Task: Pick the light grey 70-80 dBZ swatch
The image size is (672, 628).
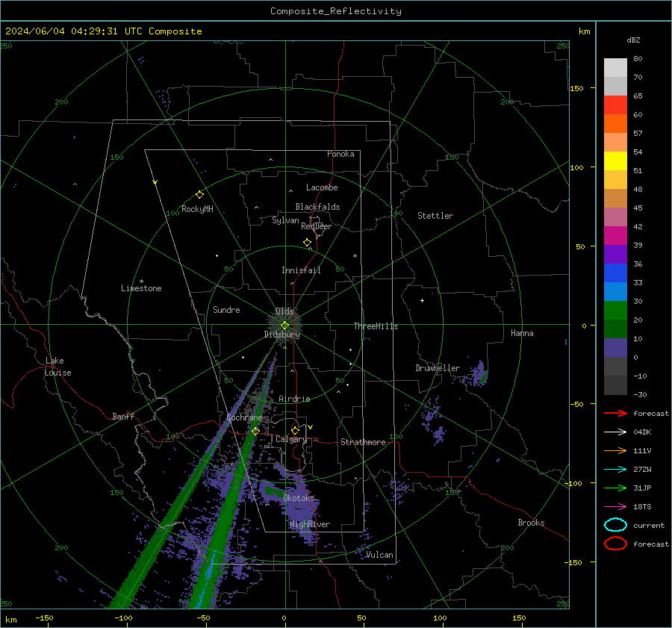Action: click(x=615, y=68)
